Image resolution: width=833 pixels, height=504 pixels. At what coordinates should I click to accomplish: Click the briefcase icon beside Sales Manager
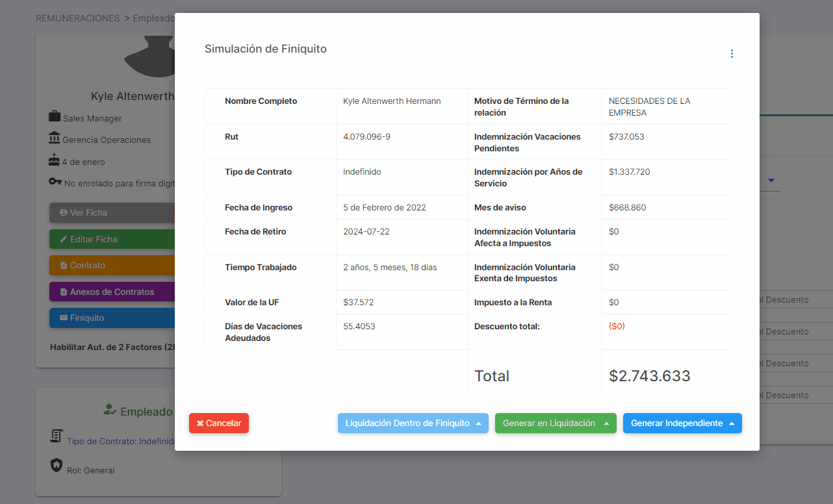[x=55, y=117]
